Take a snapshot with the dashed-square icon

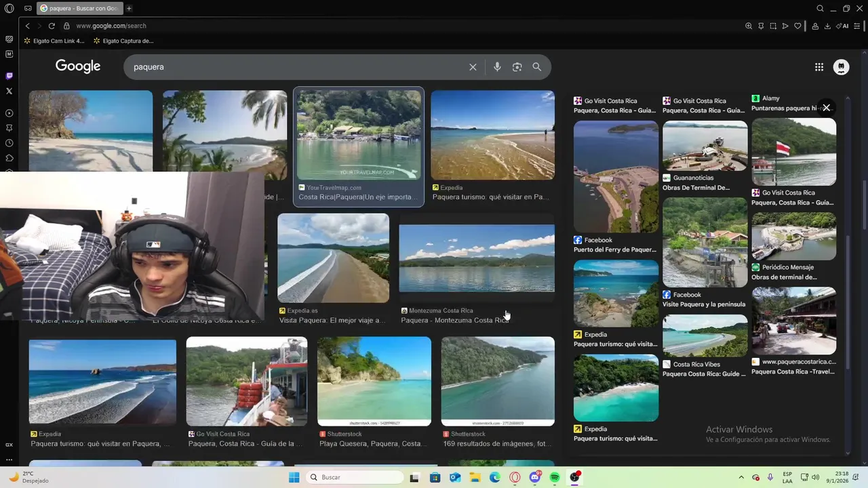coord(773,26)
